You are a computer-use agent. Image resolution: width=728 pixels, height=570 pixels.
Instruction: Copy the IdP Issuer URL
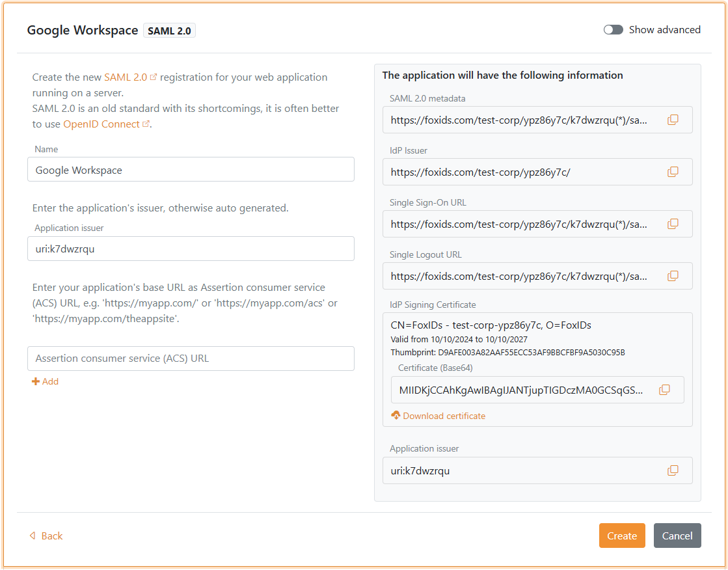(x=673, y=172)
